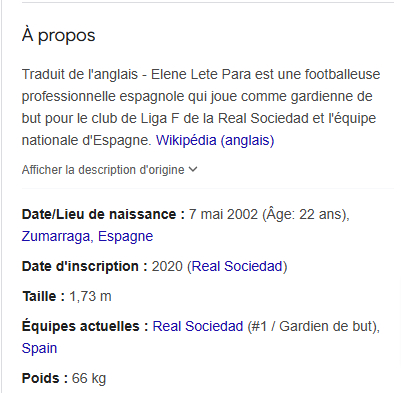Viewport: 401px width, 393px height.
Task: Click the Âge: 22 ans text
Action: (305, 214)
